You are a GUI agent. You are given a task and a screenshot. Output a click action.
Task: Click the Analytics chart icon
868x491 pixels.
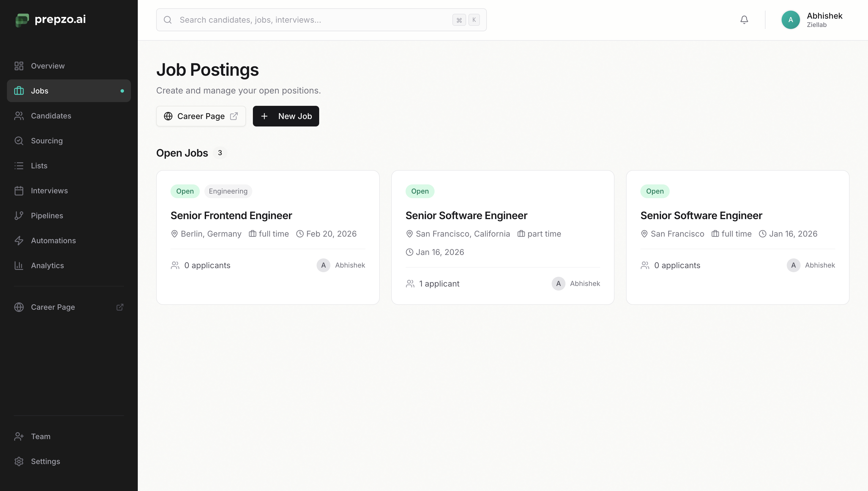[x=19, y=265]
